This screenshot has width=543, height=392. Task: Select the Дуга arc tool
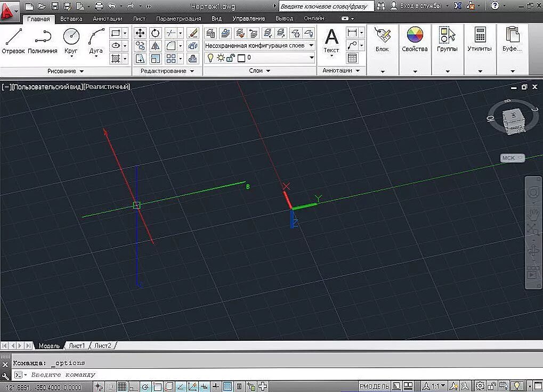pos(96,41)
